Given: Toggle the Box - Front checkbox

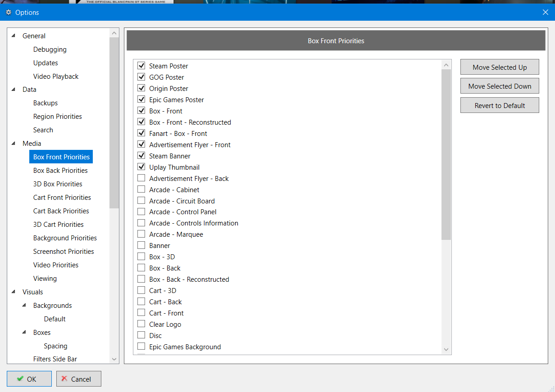Looking at the screenshot, I should [141, 111].
